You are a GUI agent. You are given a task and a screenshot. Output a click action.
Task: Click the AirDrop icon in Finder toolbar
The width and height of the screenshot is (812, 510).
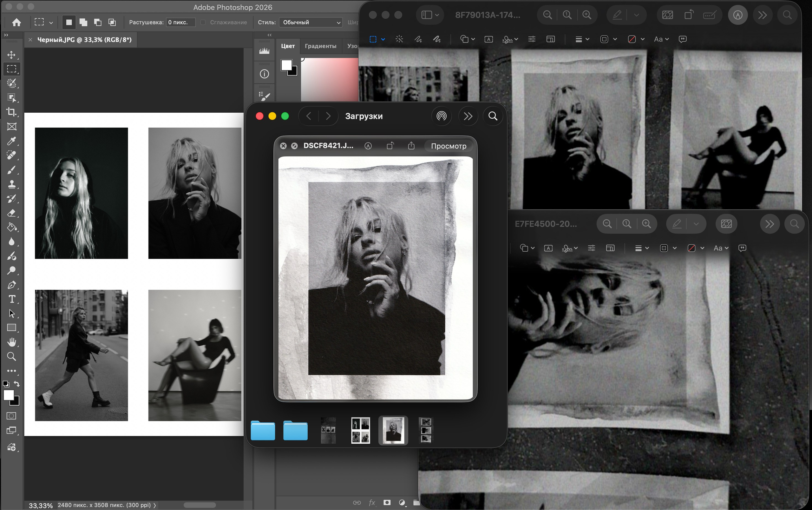click(x=441, y=116)
